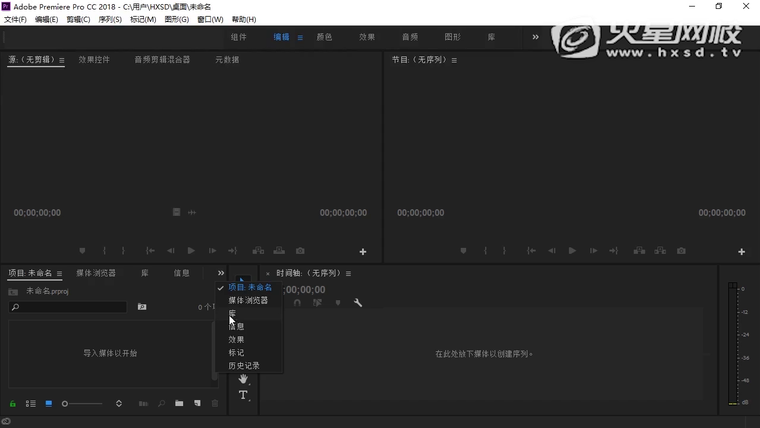Click the New Item icon in the Project panel
760x428 pixels.
197,403
